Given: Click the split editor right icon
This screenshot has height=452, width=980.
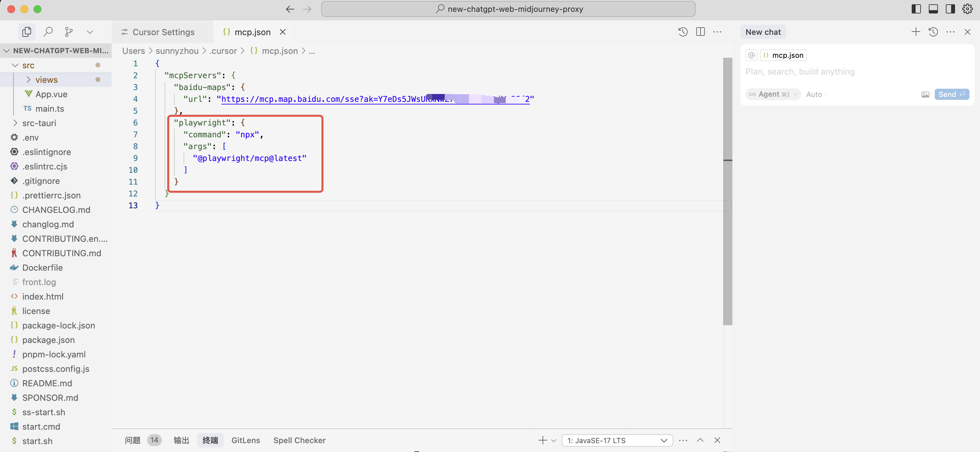Looking at the screenshot, I should click(x=701, y=32).
